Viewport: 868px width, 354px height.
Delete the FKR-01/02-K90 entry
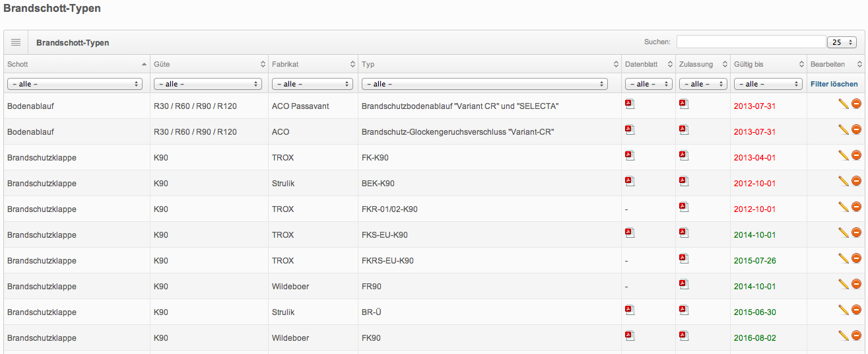pos(856,207)
